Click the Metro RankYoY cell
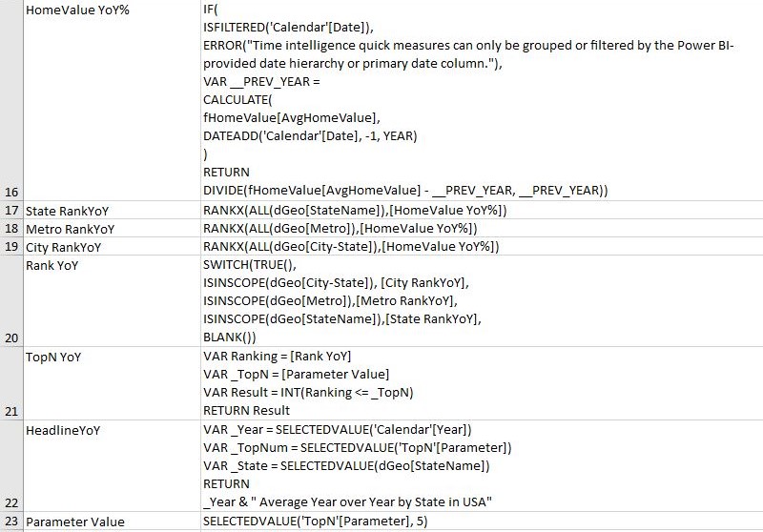The height and width of the screenshot is (532, 763). (x=105, y=228)
